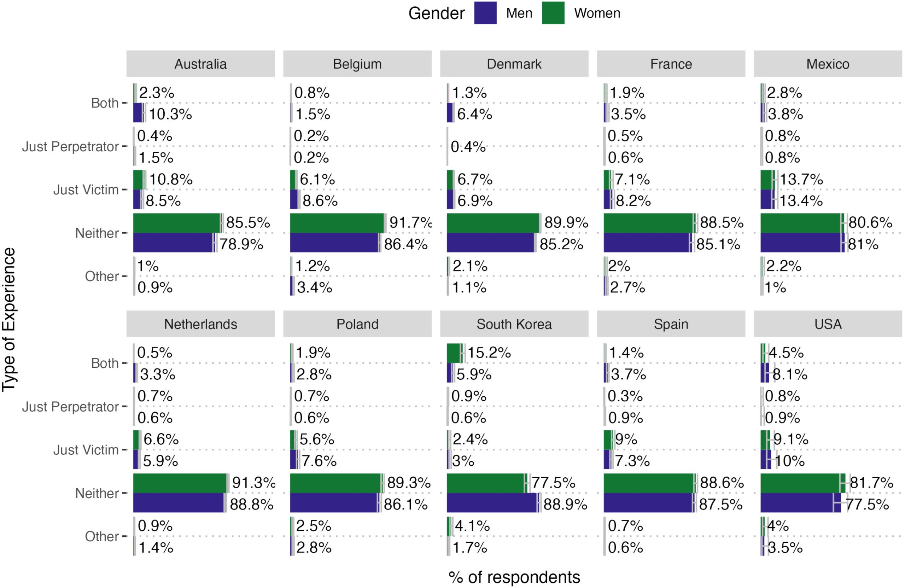Screen dimensions: 905x588
Task: Click the Netherlands facet title
Action: tap(200, 324)
